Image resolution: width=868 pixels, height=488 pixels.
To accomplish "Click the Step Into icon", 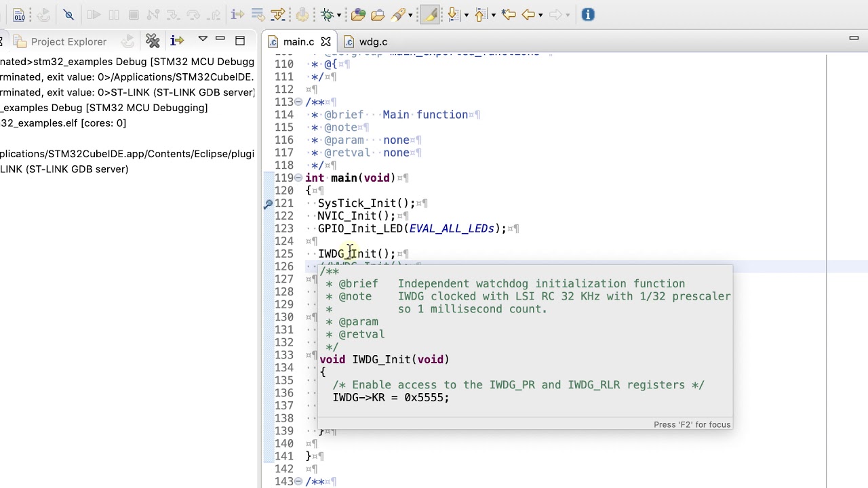I will click(x=174, y=15).
